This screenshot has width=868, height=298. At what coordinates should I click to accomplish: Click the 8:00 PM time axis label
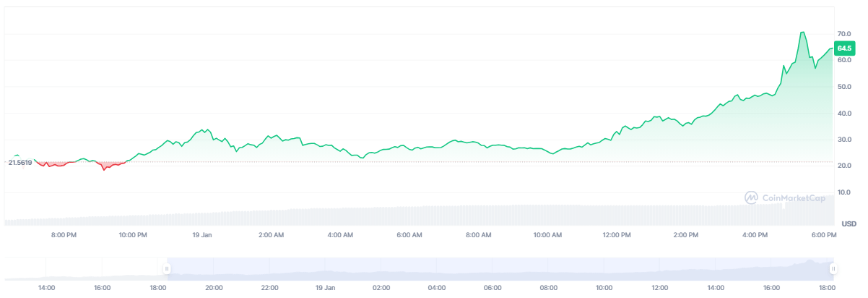[x=64, y=235]
